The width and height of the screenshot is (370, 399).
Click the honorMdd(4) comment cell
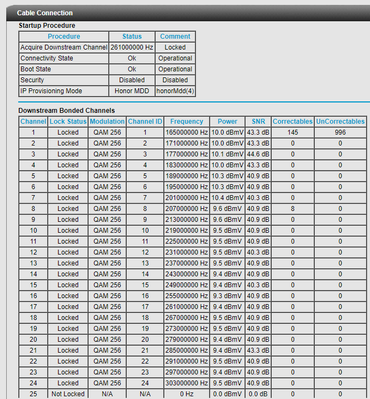pos(175,91)
